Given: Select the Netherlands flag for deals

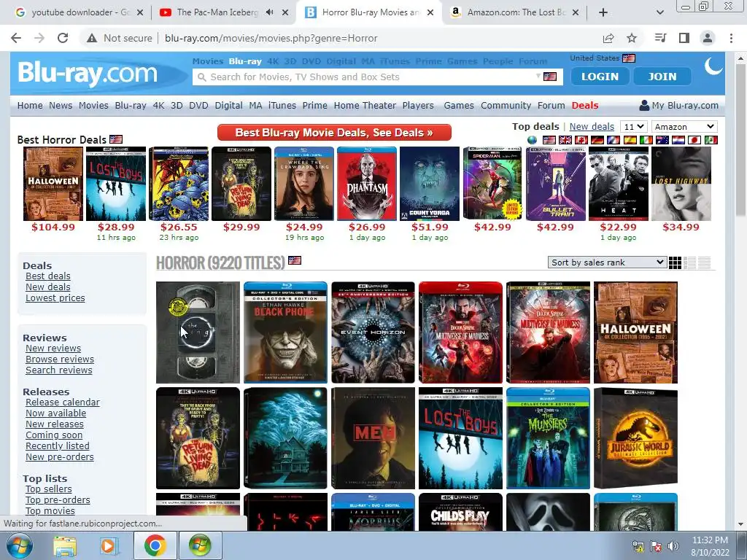Looking at the screenshot, I should pyautogui.click(x=678, y=140).
